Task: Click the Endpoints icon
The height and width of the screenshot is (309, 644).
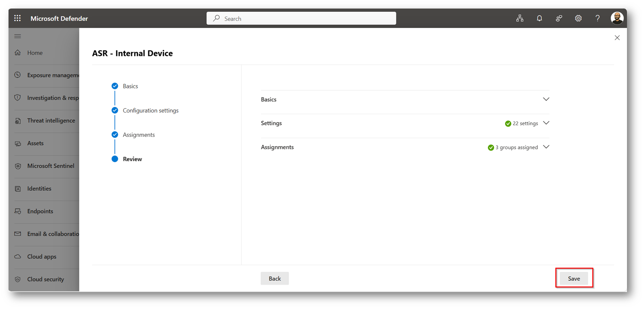Action: (x=17, y=211)
